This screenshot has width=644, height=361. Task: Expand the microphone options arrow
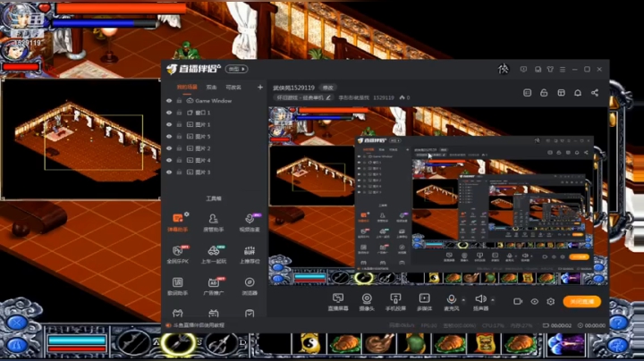point(463,300)
